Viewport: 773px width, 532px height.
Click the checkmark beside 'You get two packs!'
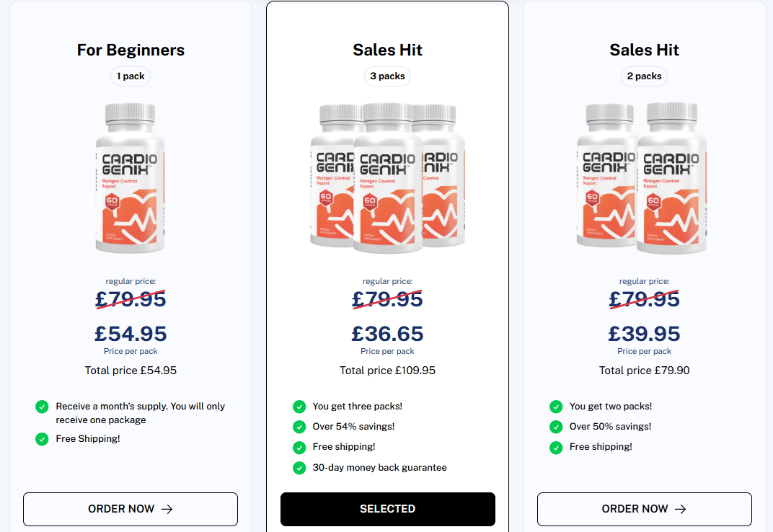coord(556,407)
